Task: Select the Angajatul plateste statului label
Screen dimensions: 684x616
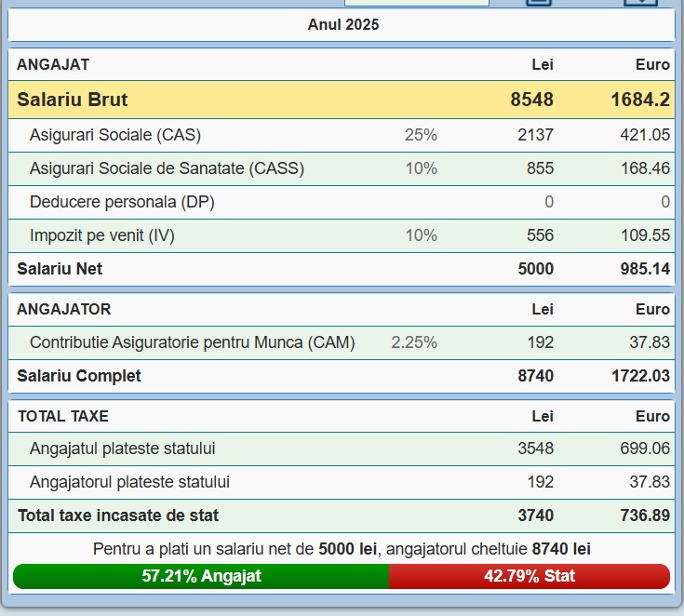Action: [123, 449]
